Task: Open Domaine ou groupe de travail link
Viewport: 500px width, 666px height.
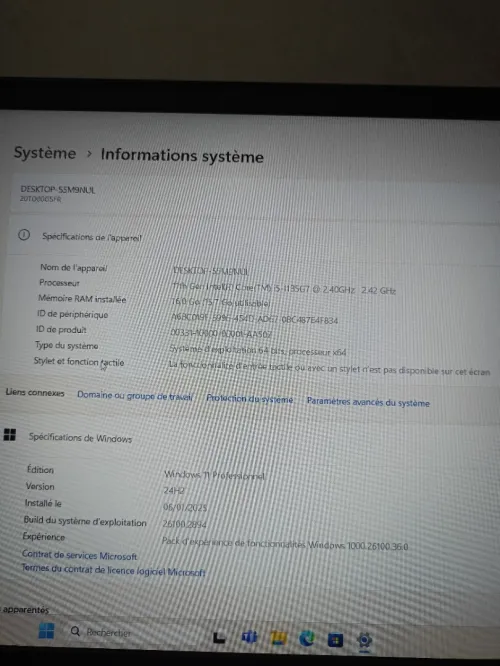Action: (x=135, y=395)
